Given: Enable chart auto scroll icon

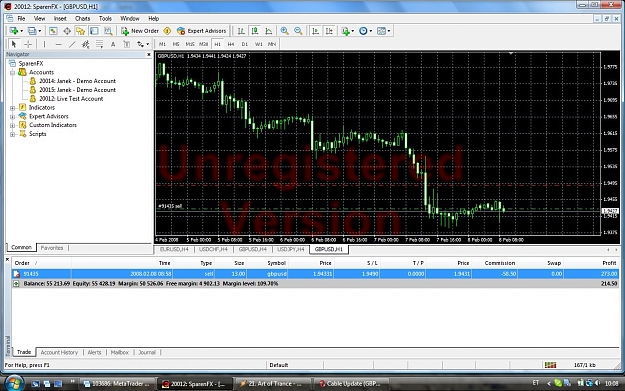Looking at the screenshot, I should tap(315, 31).
